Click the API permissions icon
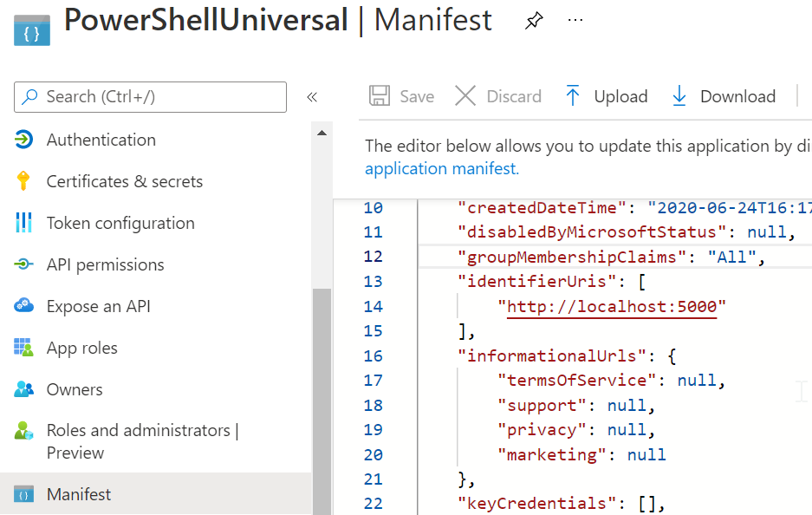Screen dimensions: 812x515 click(23, 264)
